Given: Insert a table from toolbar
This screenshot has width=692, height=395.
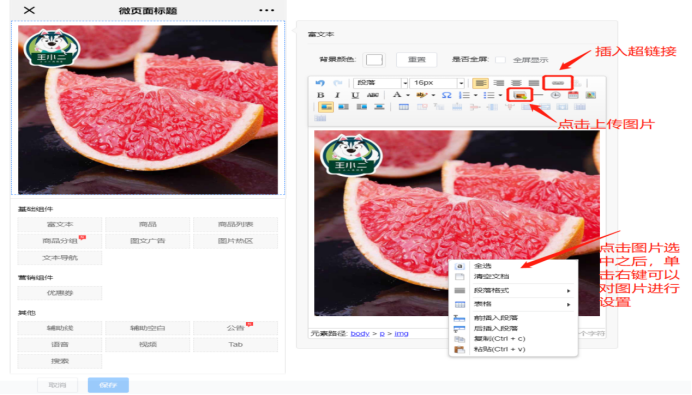Looking at the screenshot, I should (403, 107).
